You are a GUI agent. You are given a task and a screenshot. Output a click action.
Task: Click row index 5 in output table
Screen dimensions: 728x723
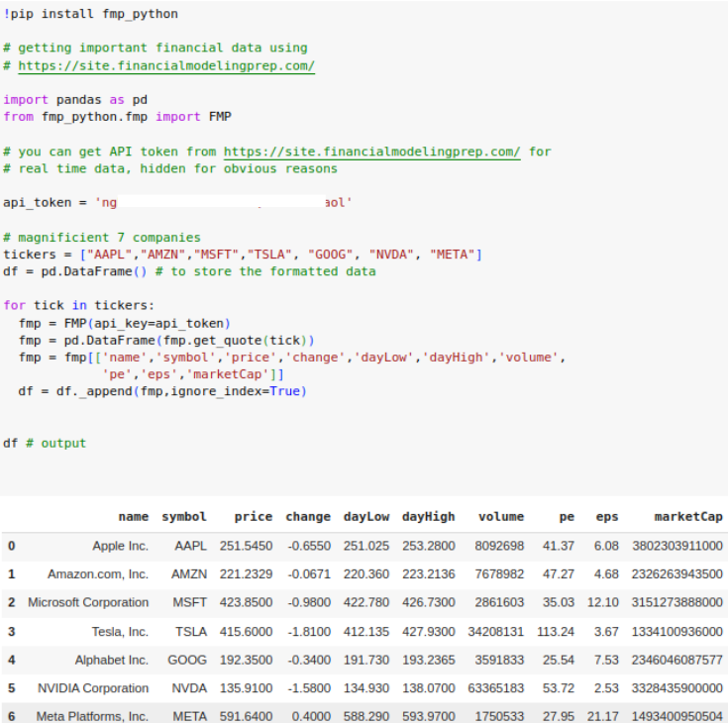coord(12,688)
